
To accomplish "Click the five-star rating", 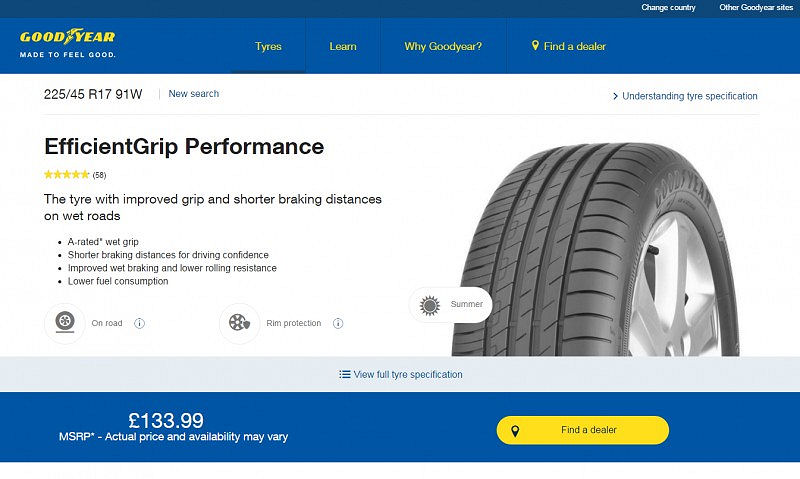I will [67, 175].
